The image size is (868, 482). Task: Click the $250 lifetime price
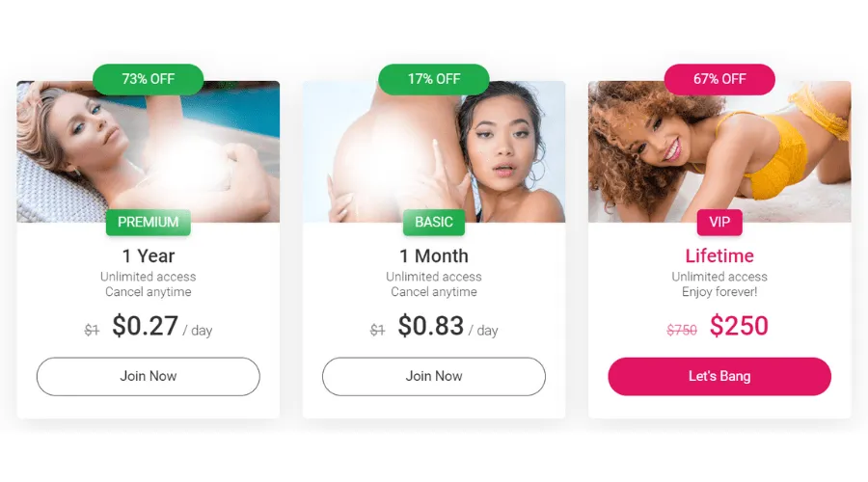(x=739, y=326)
